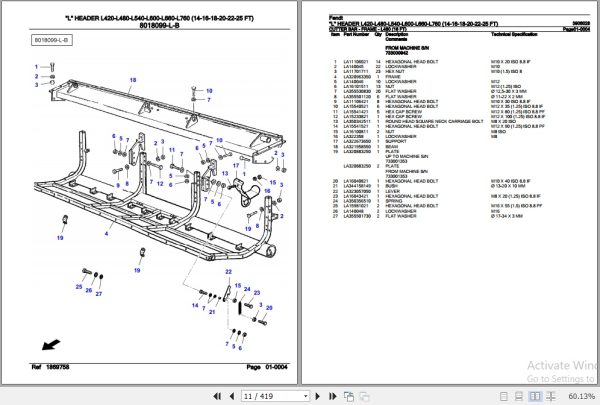Switch to single page view
Image resolution: width=600 pixels, height=405 pixels.
(504, 396)
